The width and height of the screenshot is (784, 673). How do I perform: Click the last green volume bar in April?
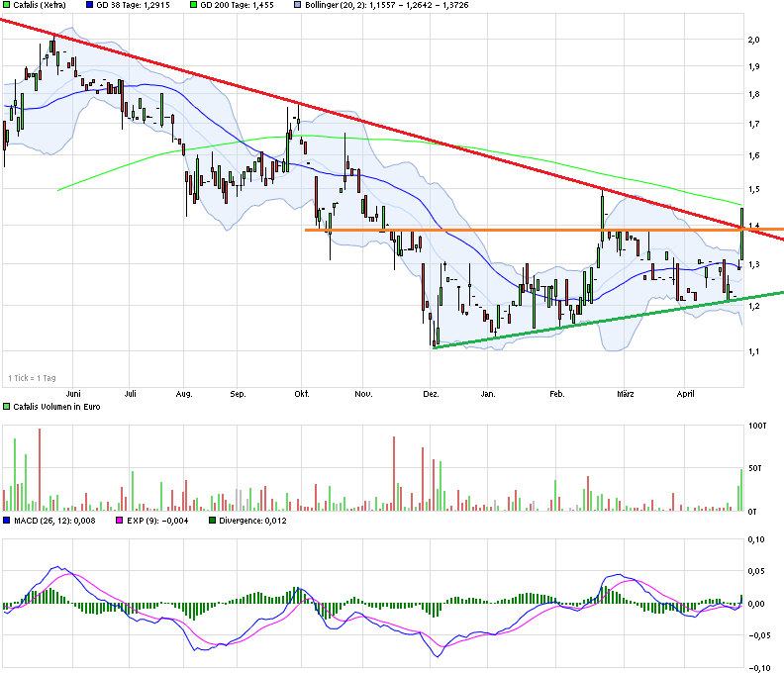point(741,490)
